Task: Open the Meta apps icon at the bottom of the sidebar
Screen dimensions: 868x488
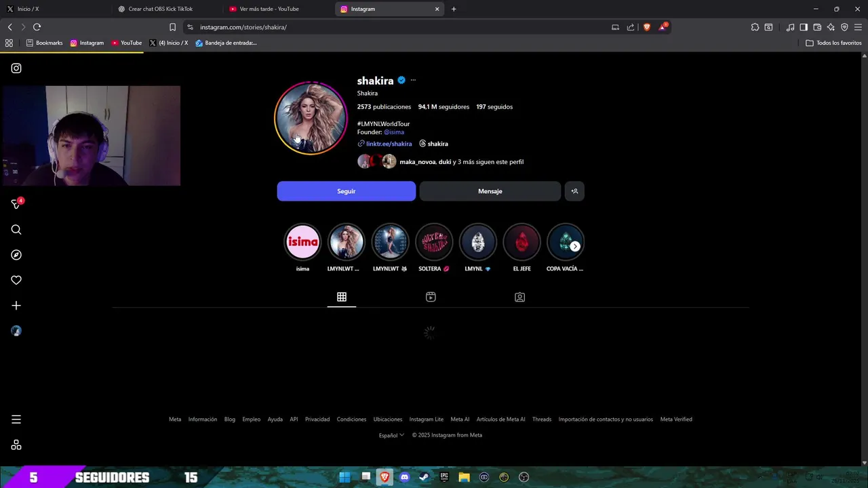Action: pos(16,445)
